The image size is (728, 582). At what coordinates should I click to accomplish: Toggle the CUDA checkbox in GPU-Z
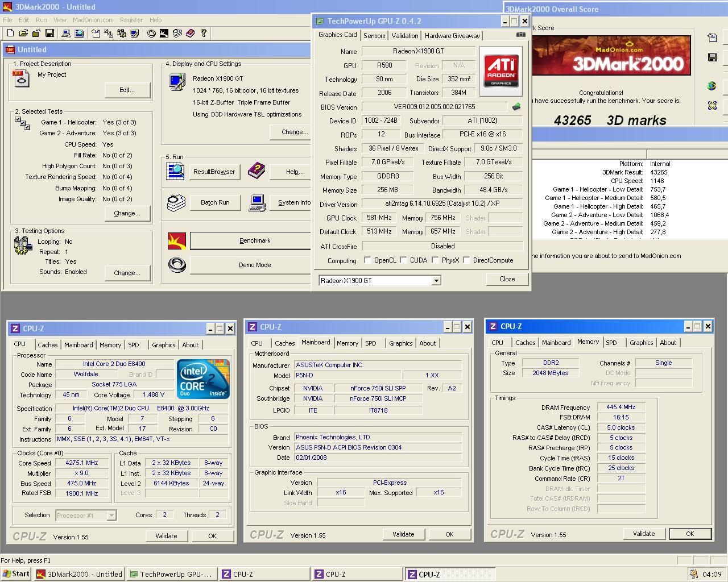[403, 260]
